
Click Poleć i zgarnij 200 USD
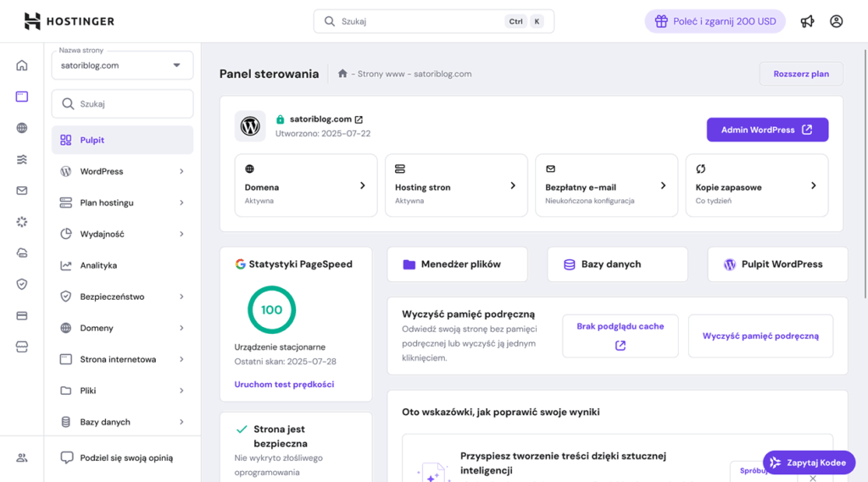[715, 21]
